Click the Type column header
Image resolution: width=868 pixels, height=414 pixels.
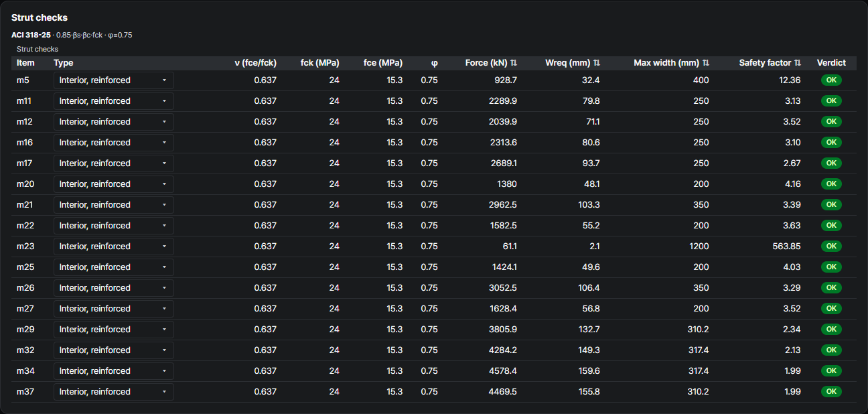pos(64,63)
